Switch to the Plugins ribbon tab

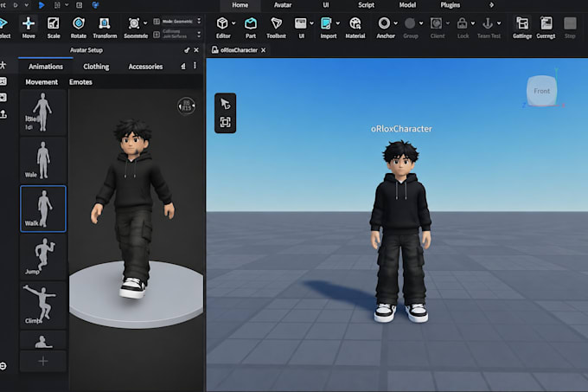pyautogui.click(x=450, y=5)
